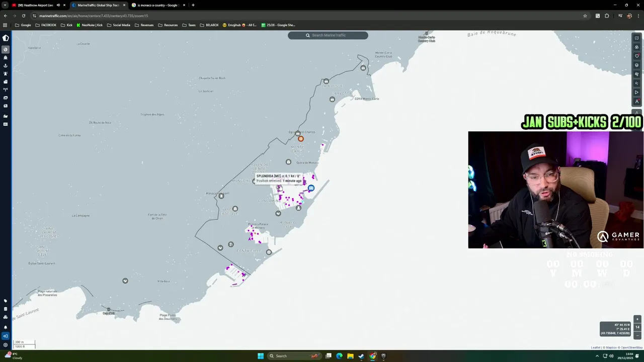
Task: Open the AIS stations antenna icon
Action: coord(6,89)
